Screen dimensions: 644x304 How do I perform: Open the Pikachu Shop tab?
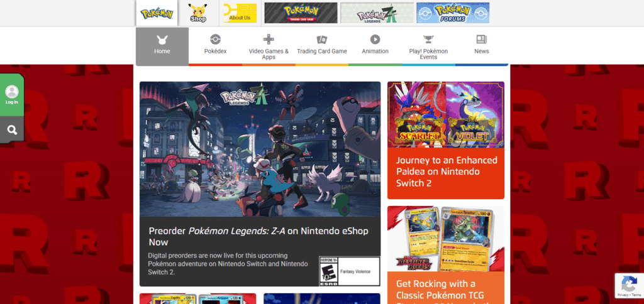198,13
